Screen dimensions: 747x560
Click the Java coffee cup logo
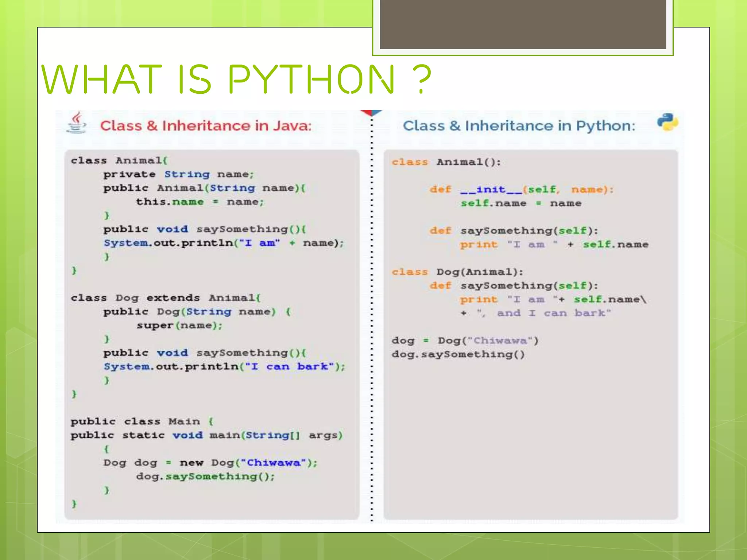tap(77, 123)
